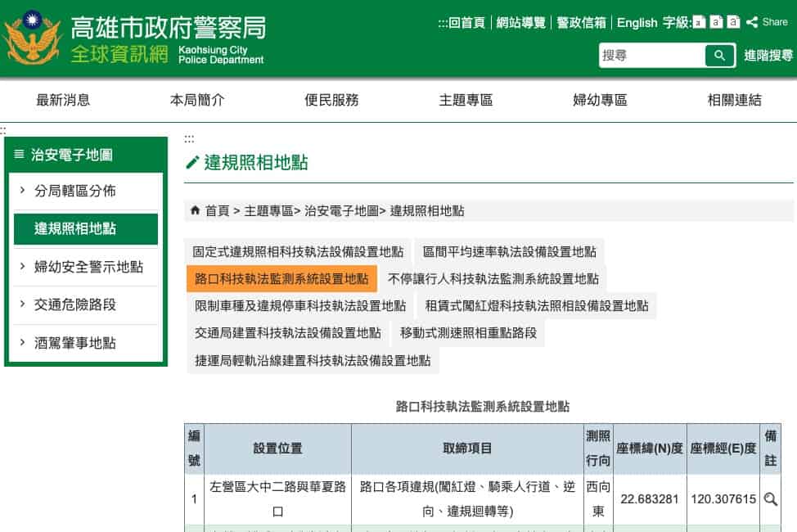The image size is (797, 532).
Task: Expand the 分局轄區分佈 chevron
Action: pos(22,190)
